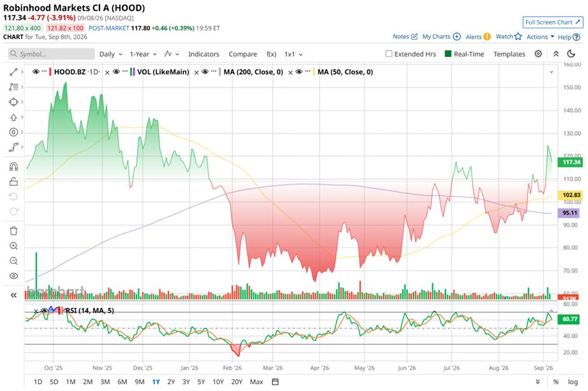
Task: Click the Full Screen Chart button
Action: [x=553, y=22]
